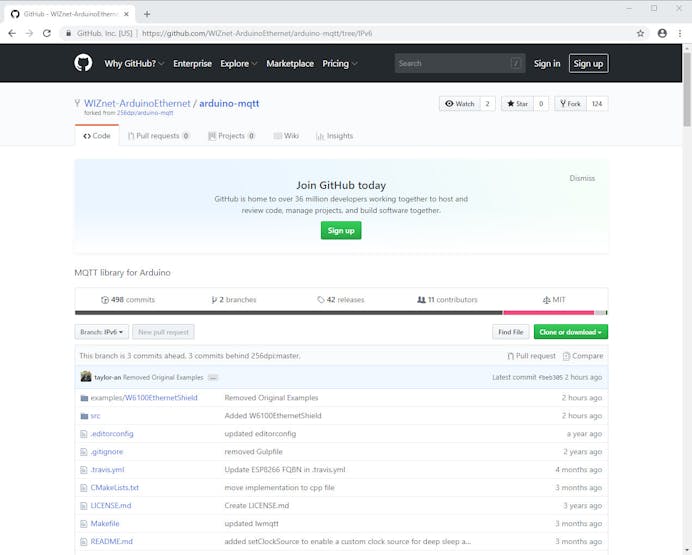Switch to the Wiki tab

[286, 136]
